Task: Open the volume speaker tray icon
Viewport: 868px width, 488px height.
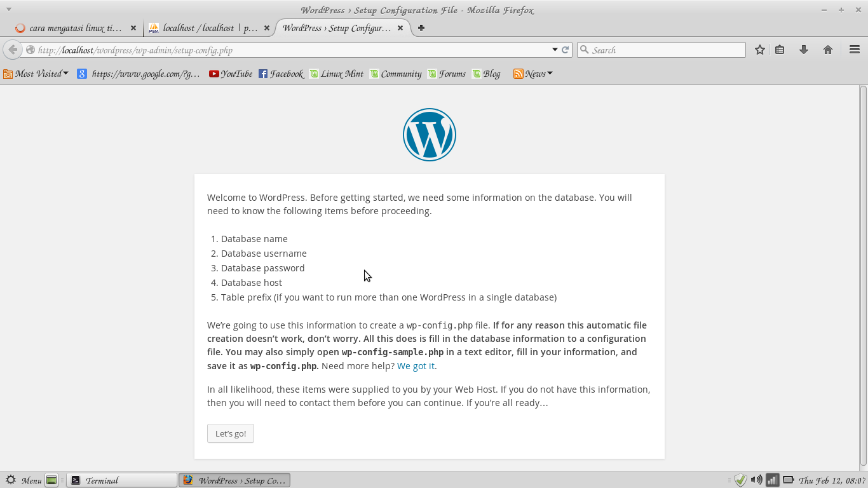Action: 756,480
